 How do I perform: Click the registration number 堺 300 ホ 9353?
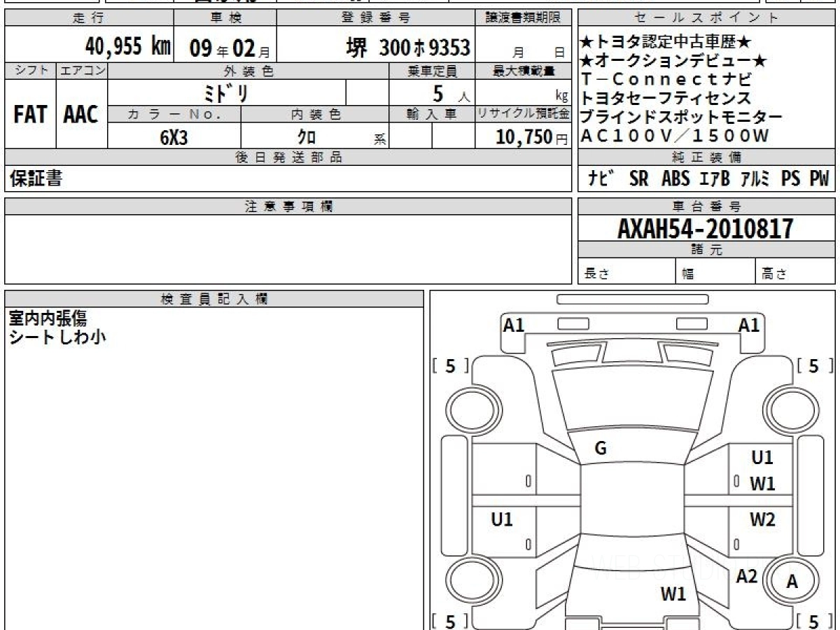(x=408, y=48)
